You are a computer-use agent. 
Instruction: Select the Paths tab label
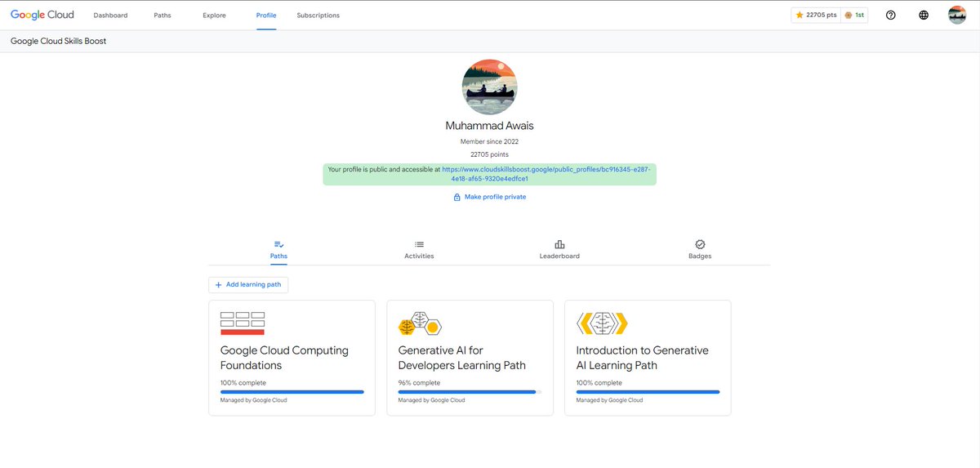point(278,256)
